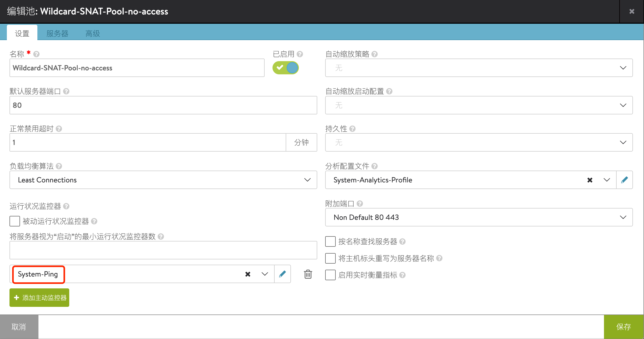Click help icon beside 持久性
This screenshot has width=644, height=339.
(x=352, y=129)
